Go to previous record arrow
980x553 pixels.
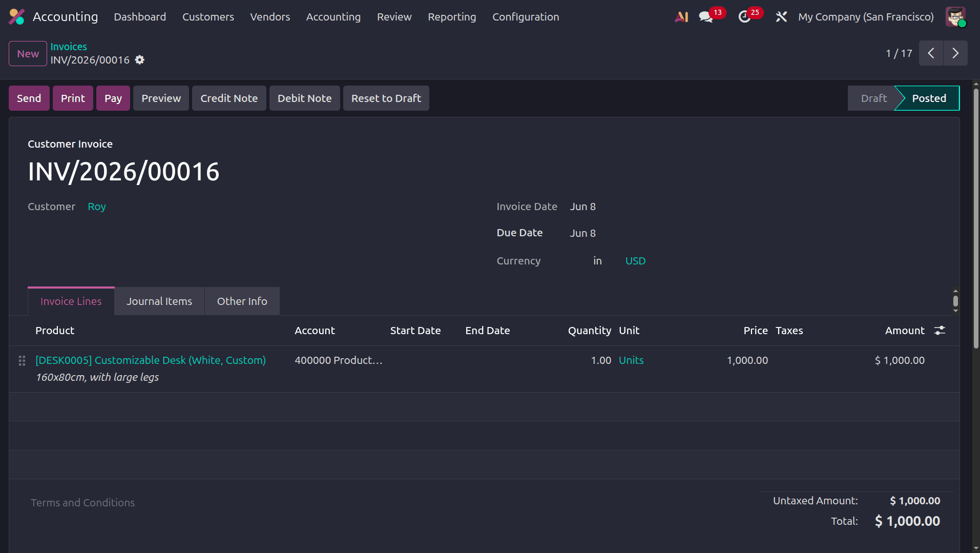931,53
